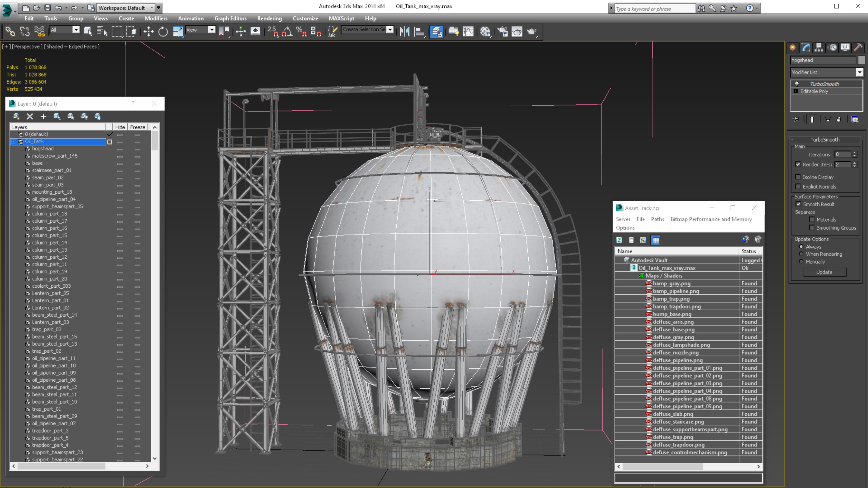
Task: Select the When Rendering update option
Action: [x=801, y=254]
